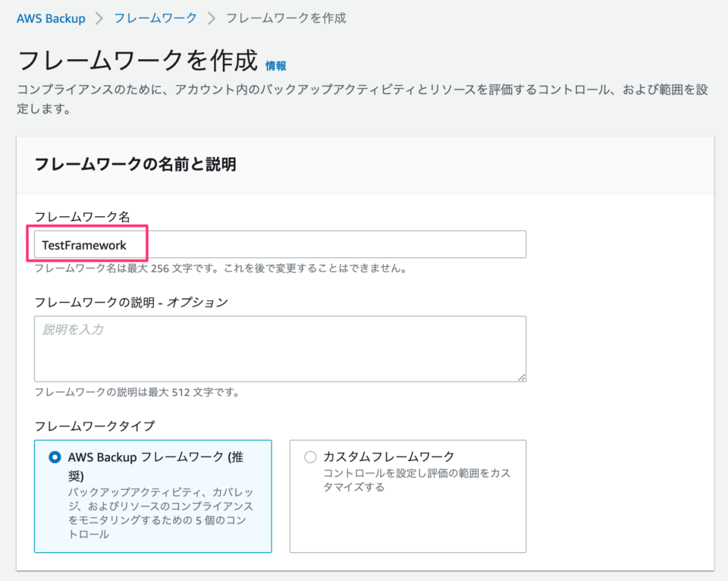Click フレームワークを作成 page heading
The width and height of the screenshot is (728, 581).
(137, 61)
